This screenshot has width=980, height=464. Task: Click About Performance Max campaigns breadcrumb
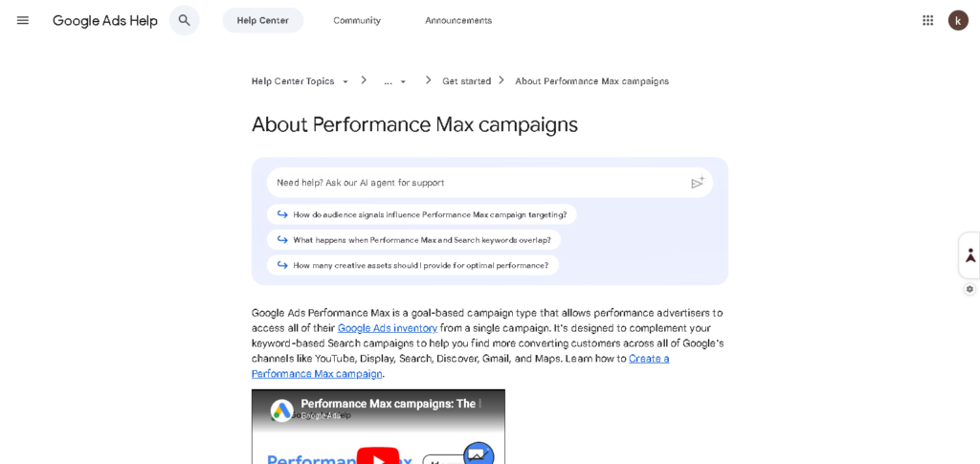coord(591,81)
